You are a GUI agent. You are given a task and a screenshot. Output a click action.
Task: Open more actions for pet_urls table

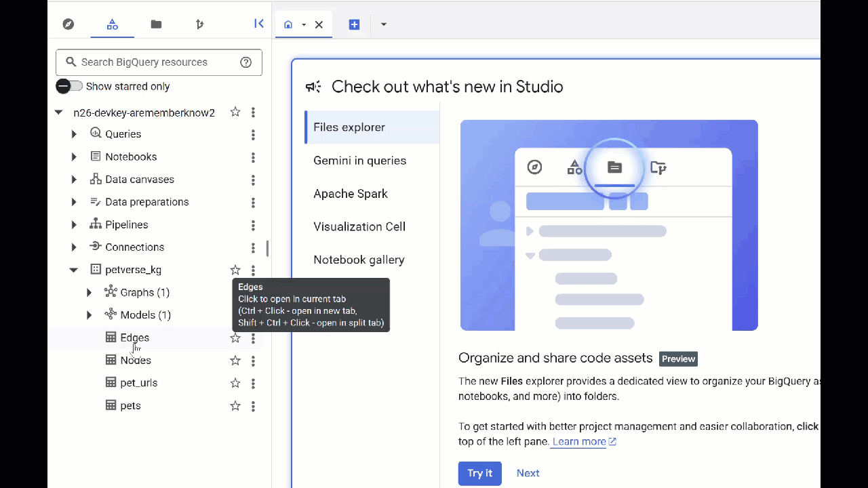pyautogui.click(x=253, y=384)
